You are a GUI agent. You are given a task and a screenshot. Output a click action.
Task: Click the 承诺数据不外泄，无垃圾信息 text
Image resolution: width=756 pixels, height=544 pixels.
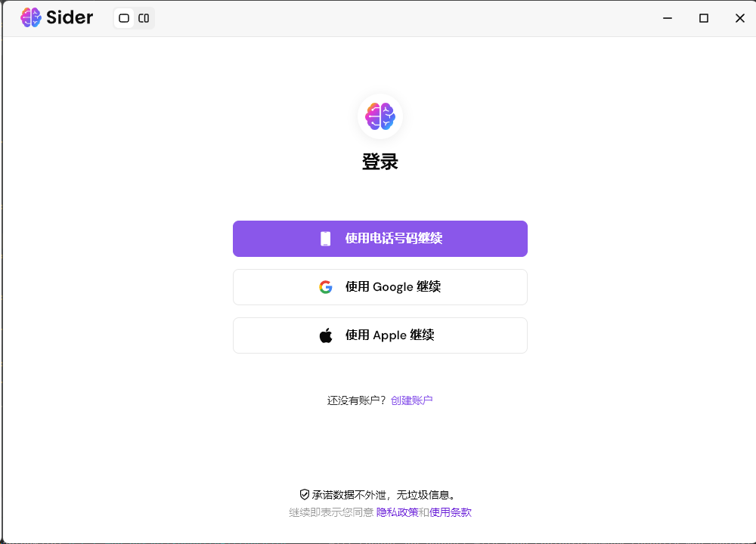pos(383,495)
